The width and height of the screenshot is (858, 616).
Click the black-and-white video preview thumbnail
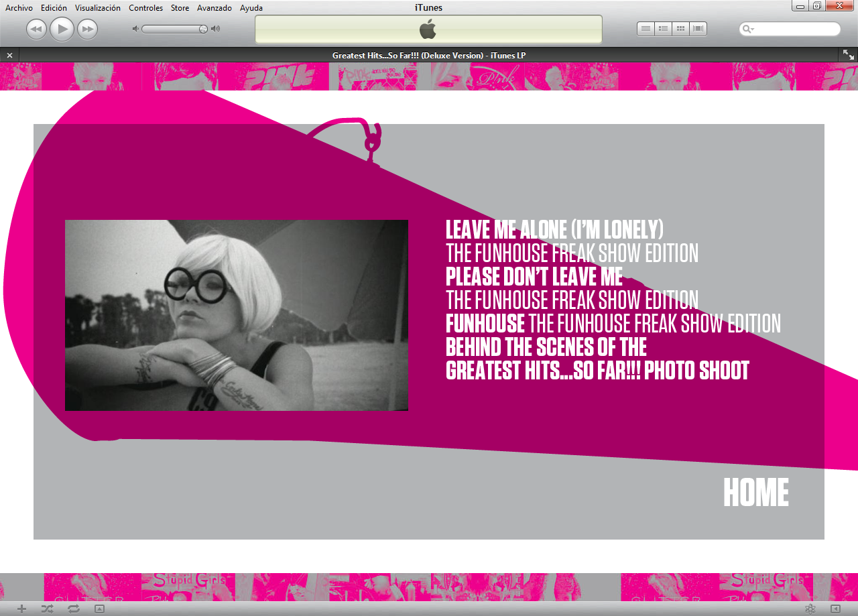pyautogui.click(x=237, y=315)
